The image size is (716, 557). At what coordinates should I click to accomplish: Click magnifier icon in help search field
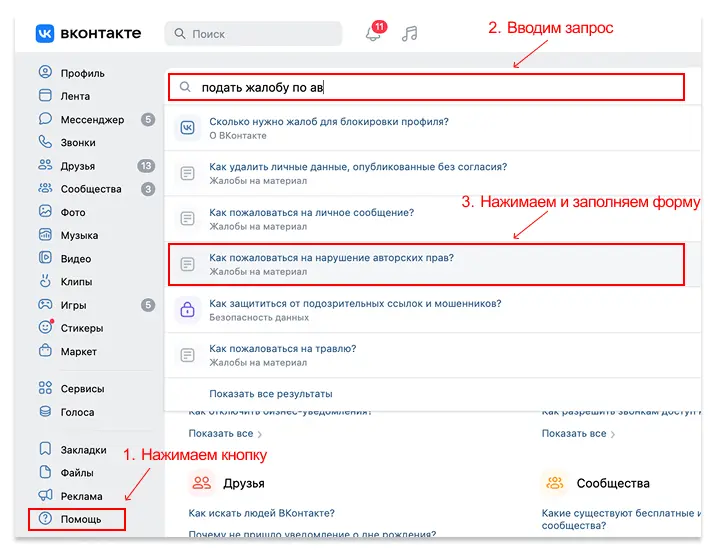click(x=185, y=87)
